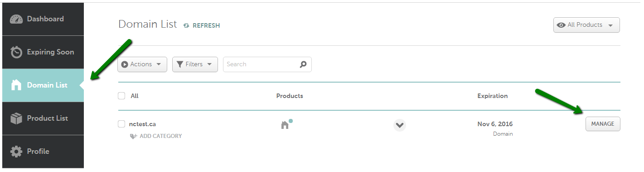This screenshot has width=644, height=172.
Task: Open the All Products dropdown
Action: pyautogui.click(x=586, y=25)
